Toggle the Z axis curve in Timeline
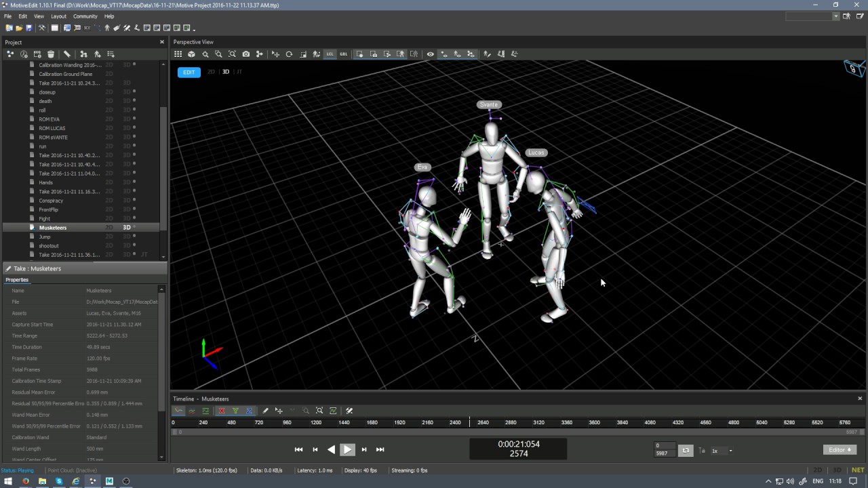The width and height of the screenshot is (868, 488). pos(249,411)
